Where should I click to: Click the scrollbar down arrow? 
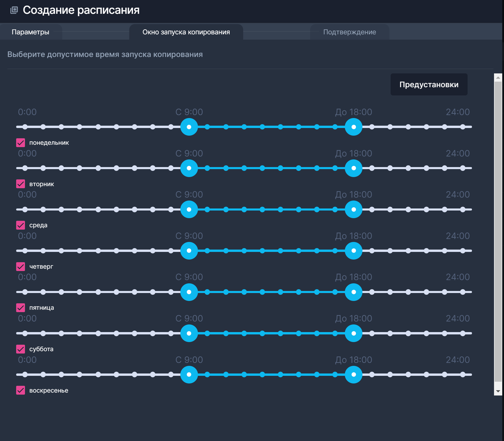click(x=498, y=391)
